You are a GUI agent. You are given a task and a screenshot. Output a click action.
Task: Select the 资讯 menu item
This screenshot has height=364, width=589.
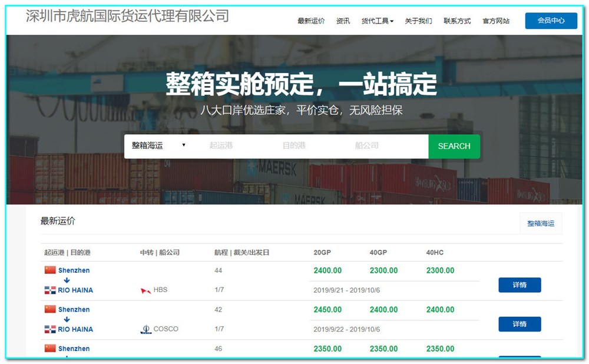tap(343, 21)
